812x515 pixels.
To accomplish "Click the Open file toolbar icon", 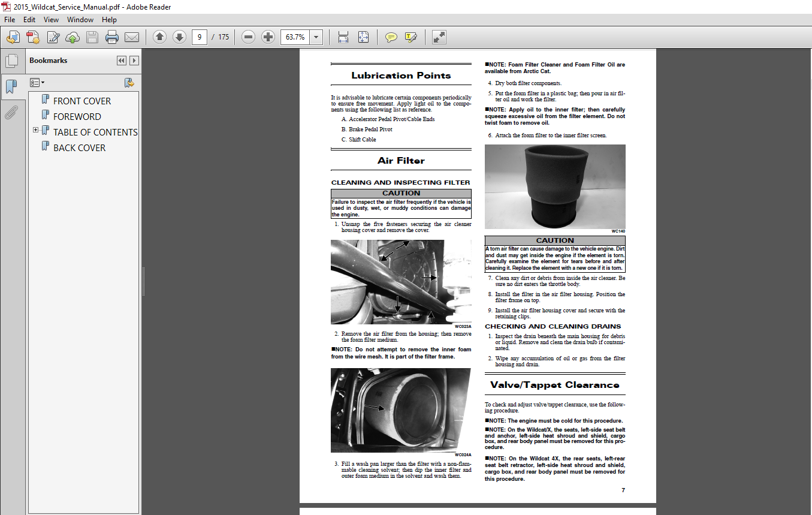I will pos(13,37).
